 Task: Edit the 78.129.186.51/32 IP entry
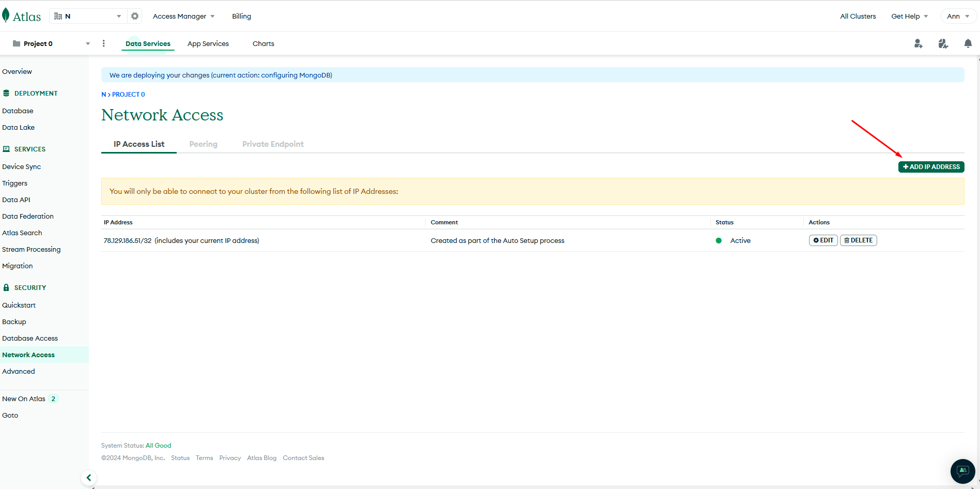coord(823,240)
